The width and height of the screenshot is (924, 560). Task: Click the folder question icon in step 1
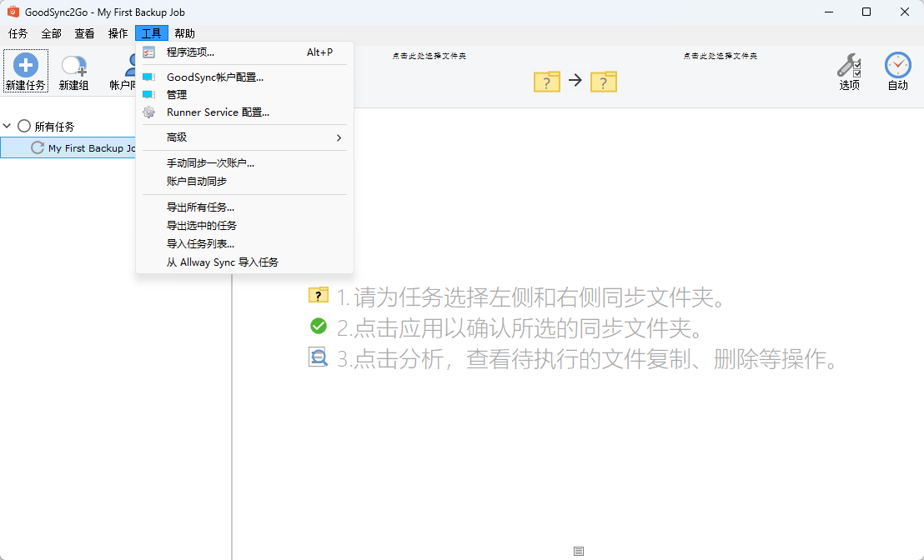(319, 295)
